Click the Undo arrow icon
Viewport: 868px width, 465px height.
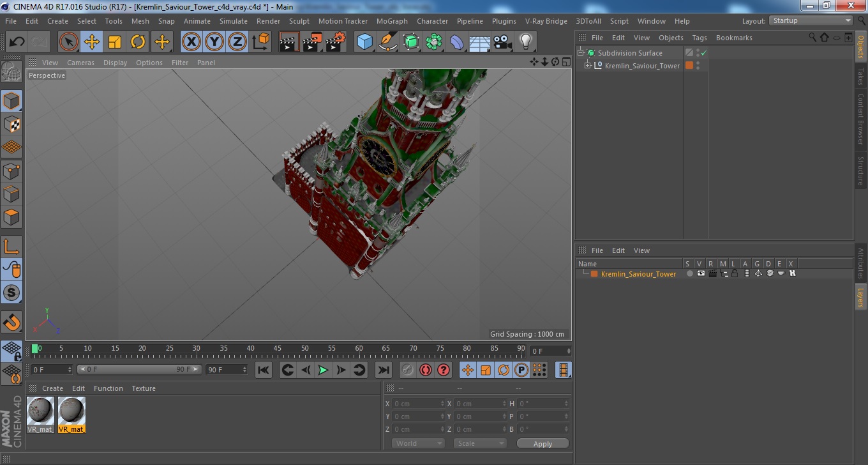point(17,42)
